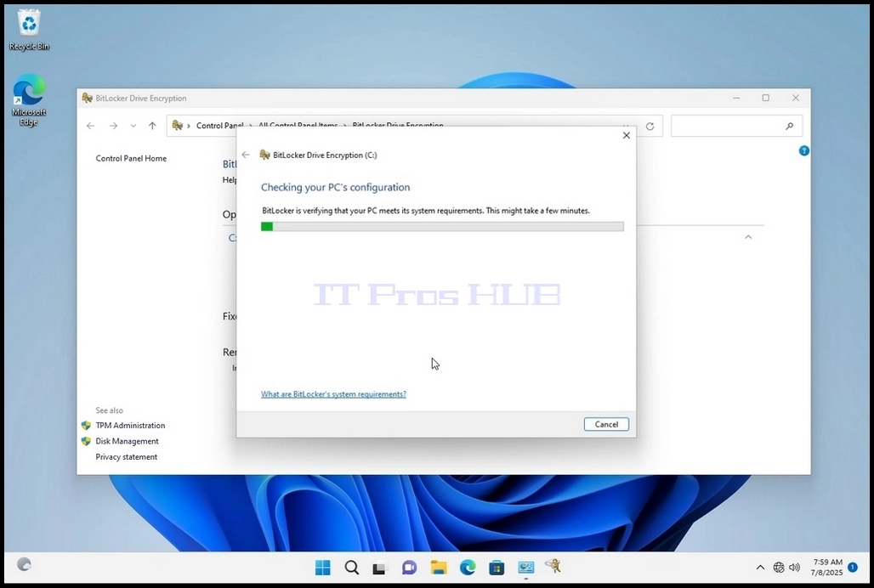Cancel the BitLocker configuration check
Screen dimensions: 874x588
(x=606, y=424)
